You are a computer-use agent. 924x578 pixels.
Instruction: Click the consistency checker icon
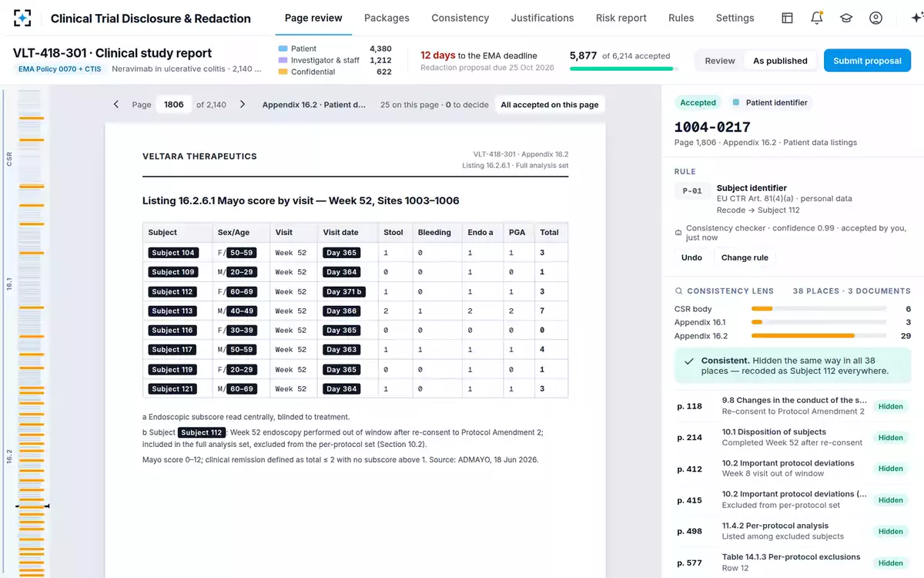point(678,231)
